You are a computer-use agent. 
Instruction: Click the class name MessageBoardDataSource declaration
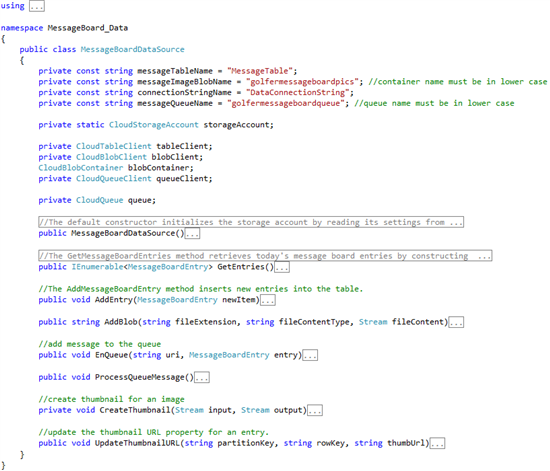pyautogui.click(x=133, y=49)
